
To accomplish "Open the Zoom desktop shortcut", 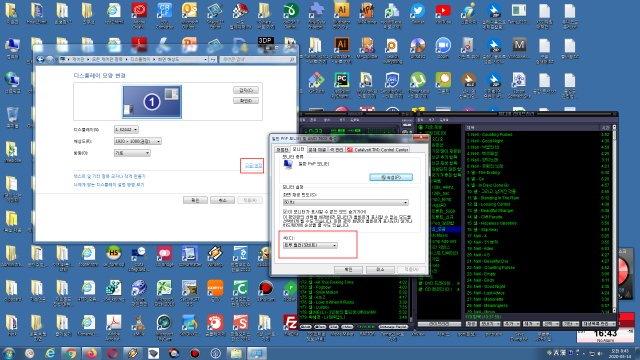I will pyautogui.click(x=443, y=48).
